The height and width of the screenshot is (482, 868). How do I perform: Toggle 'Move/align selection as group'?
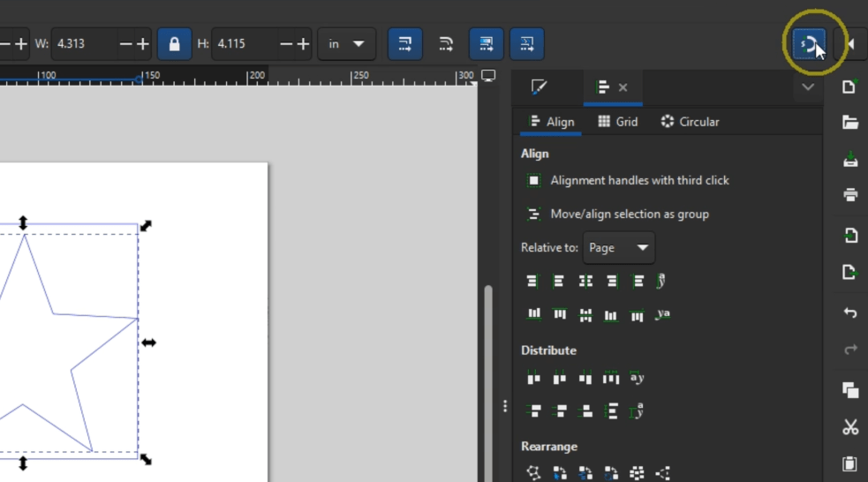point(534,214)
